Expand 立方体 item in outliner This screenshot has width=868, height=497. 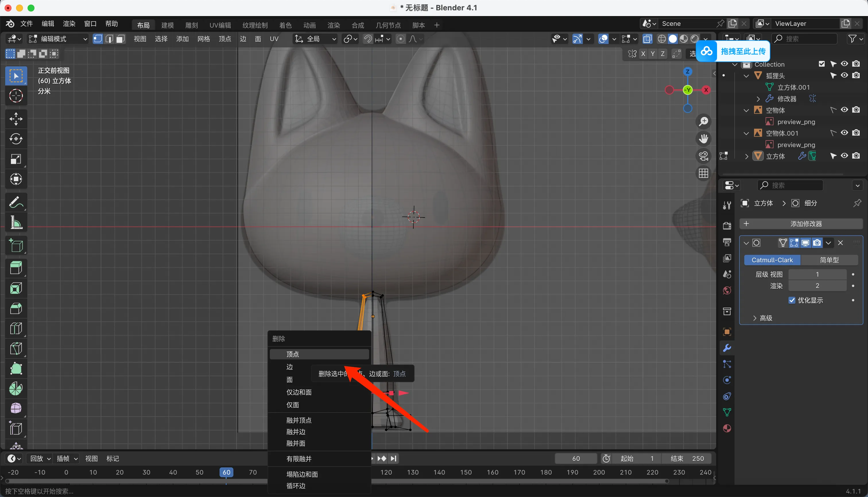747,156
